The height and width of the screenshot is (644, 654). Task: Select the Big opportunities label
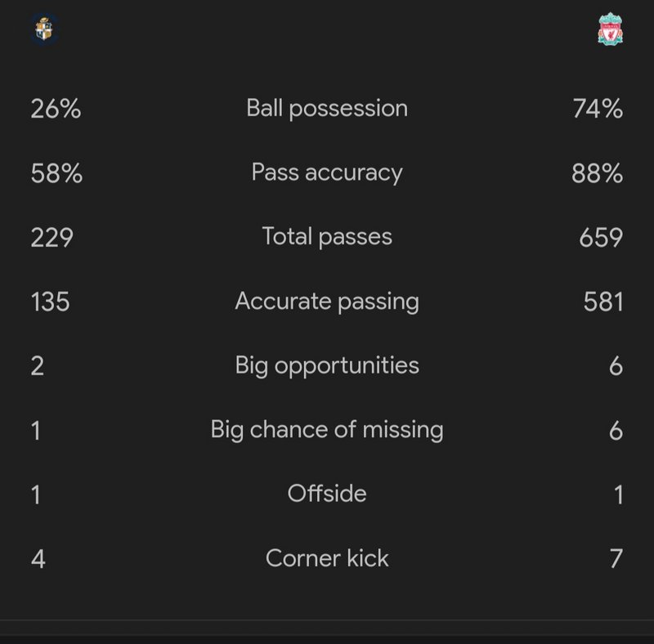pos(327,366)
